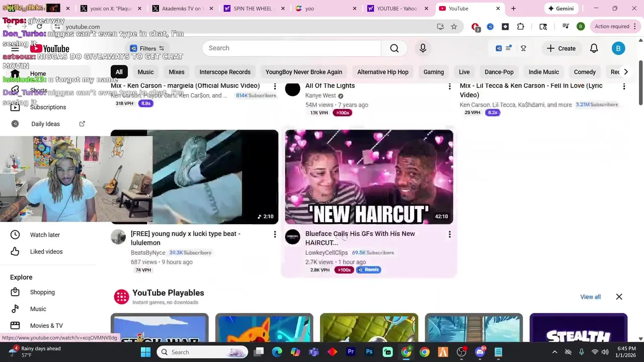The image size is (644, 362).
Task: Open the B account avatar menu
Action: (618, 48)
